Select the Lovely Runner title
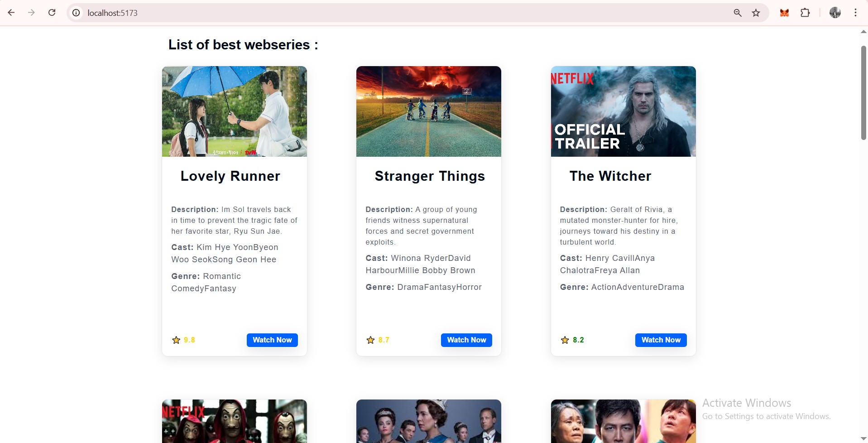 (230, 176)
